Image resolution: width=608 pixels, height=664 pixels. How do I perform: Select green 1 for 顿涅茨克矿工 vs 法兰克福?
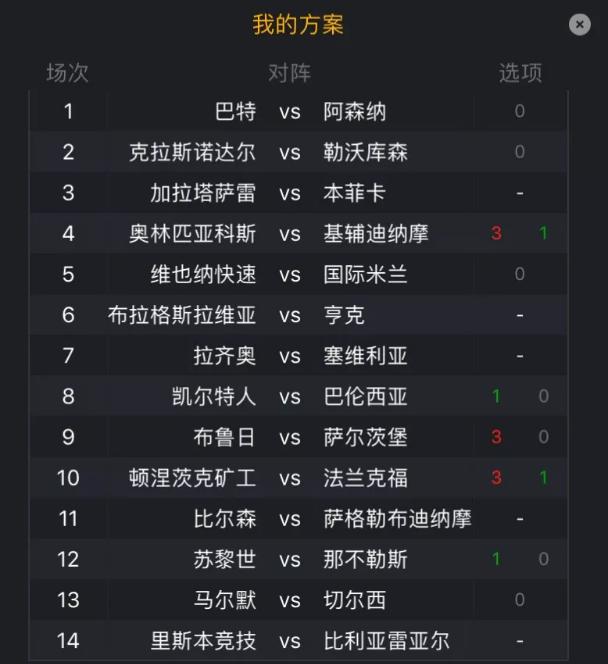point(544,478)
